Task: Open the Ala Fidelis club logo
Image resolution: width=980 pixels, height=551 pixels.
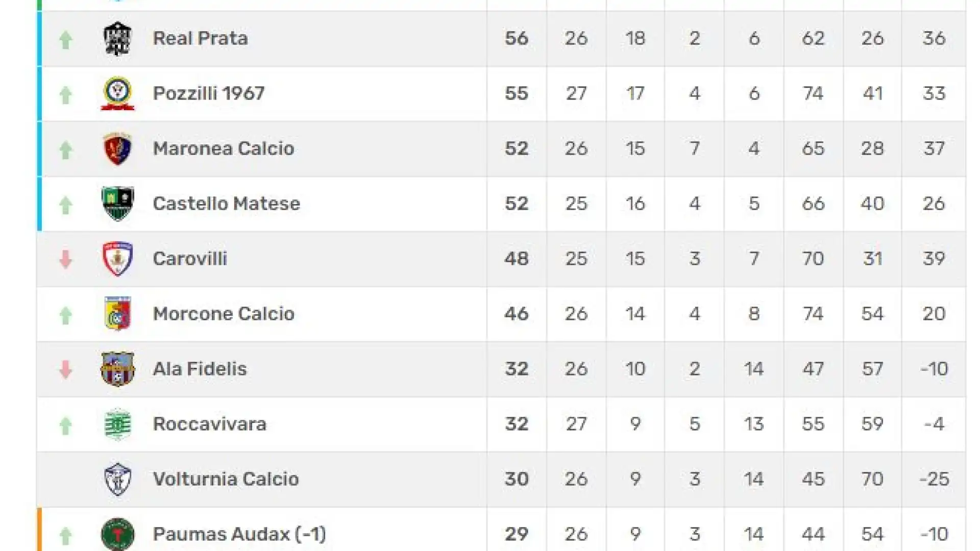Action: (x=117, y=369)
